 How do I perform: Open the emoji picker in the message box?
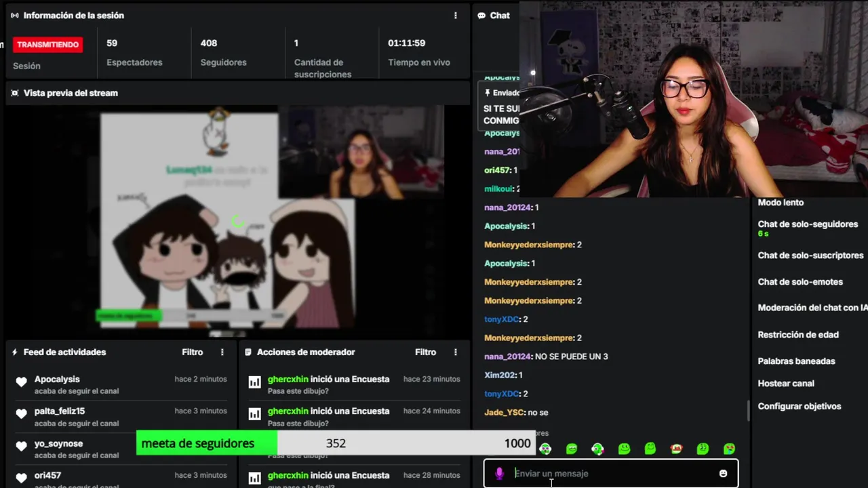(x=723, y=474)
